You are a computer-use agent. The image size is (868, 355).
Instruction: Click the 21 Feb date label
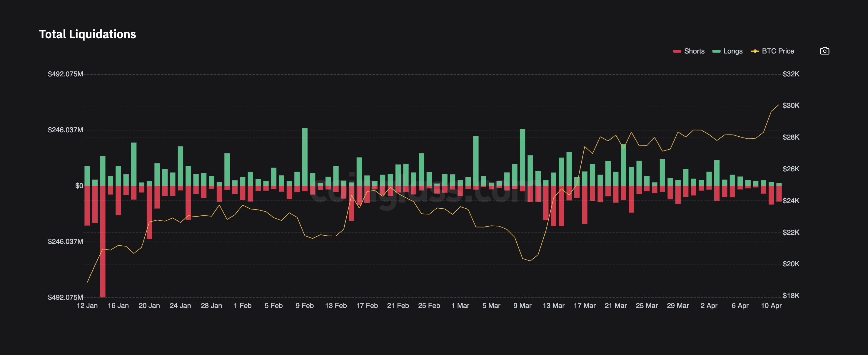pyautogui.click(x=398, y=306)
